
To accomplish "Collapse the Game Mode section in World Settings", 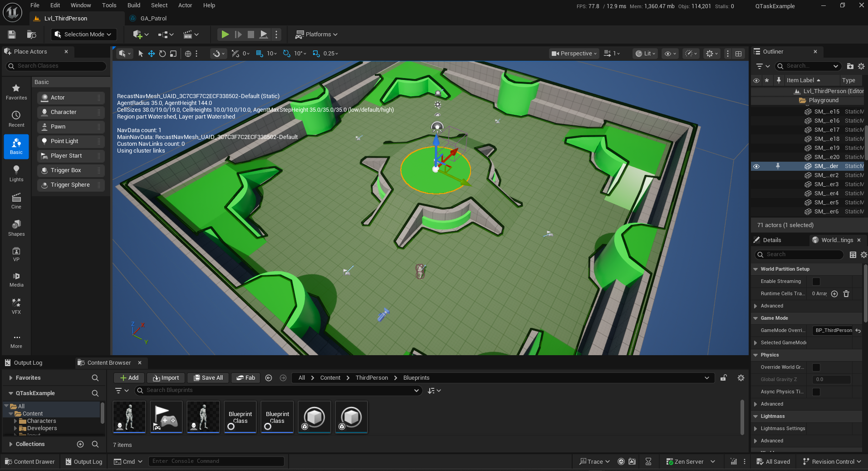I will (x=755, y=318).
